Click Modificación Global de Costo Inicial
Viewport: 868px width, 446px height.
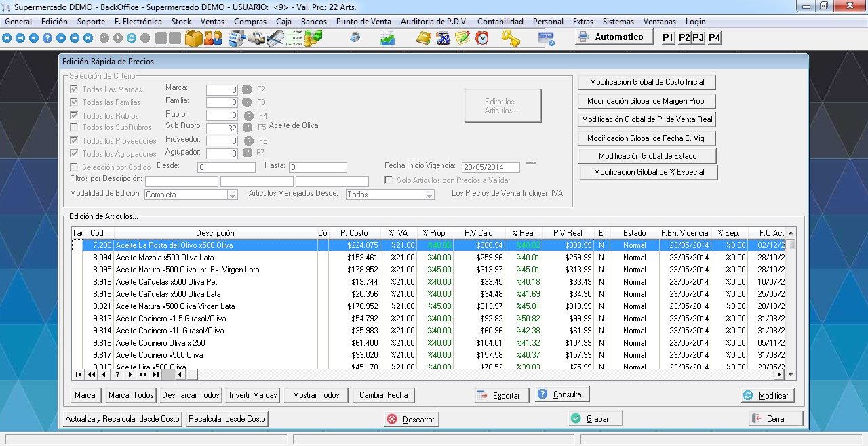(x=646, y=82)
